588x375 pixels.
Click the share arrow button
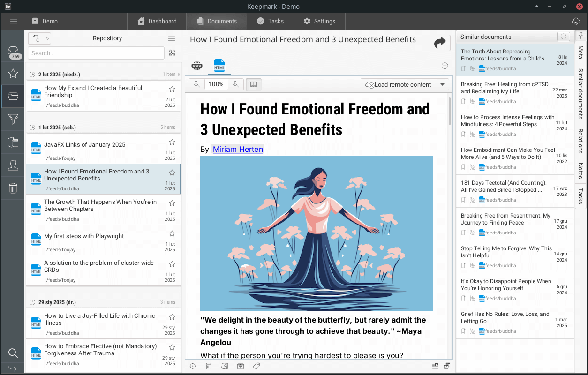(x=439, y=43)
